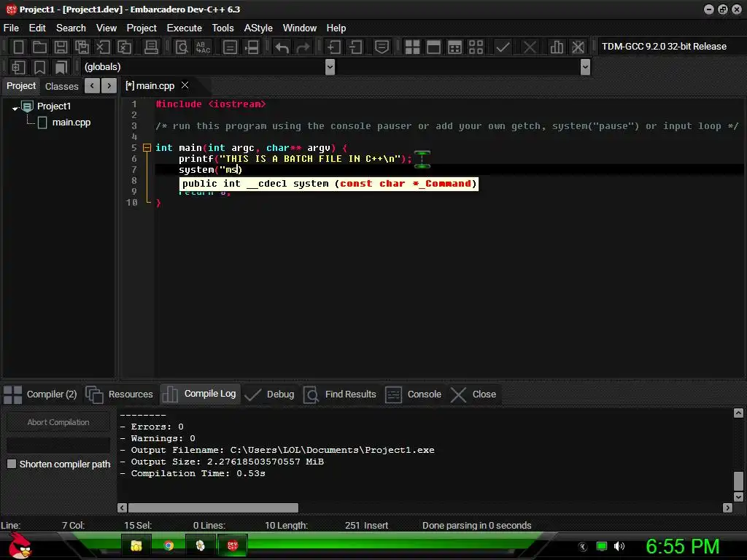Click the insert-file icon left of bookmarks

pyautogui.click(x=18, y=67)
